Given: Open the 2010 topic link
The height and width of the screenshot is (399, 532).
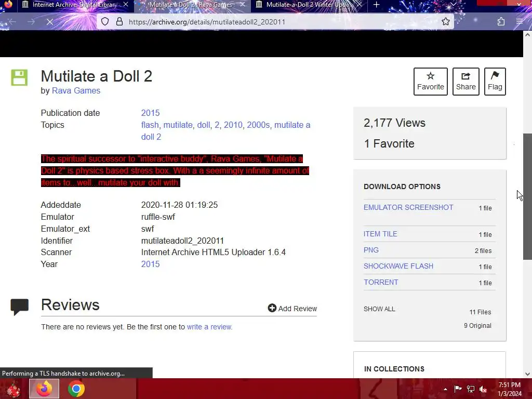Looking at the screenshot, I should click(x=233, y=125).
